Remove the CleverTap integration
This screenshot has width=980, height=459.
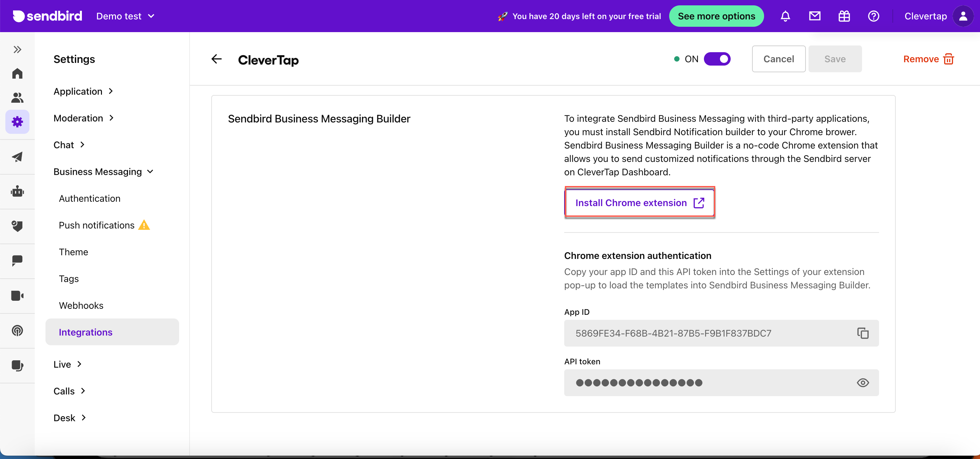click(928, 59)
